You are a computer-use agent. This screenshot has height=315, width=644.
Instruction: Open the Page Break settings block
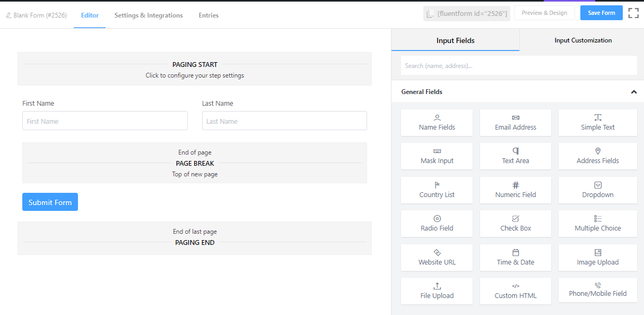coord(195,163)
